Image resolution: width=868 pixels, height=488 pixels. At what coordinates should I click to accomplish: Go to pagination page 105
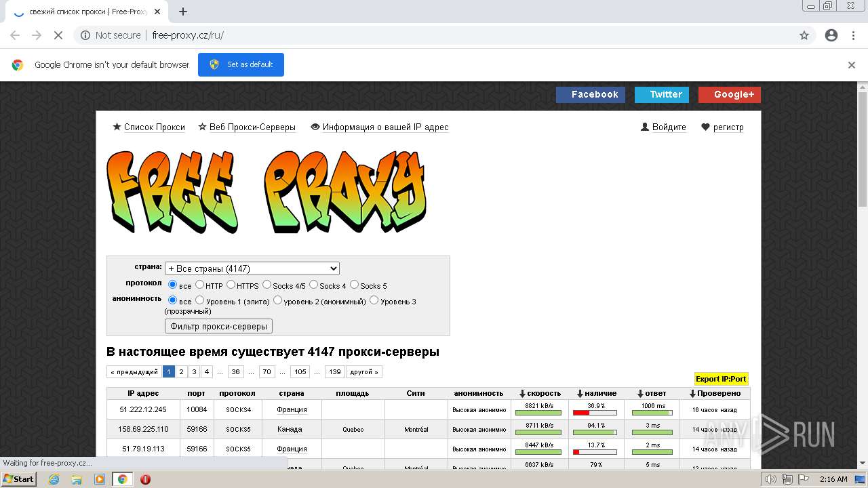[x=300, y=371]
